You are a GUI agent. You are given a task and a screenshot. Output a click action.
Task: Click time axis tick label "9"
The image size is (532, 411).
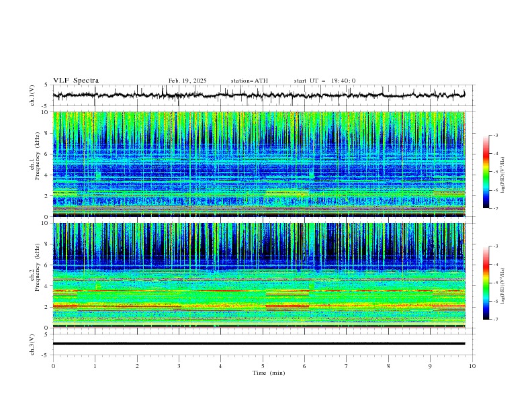(430, 366)
